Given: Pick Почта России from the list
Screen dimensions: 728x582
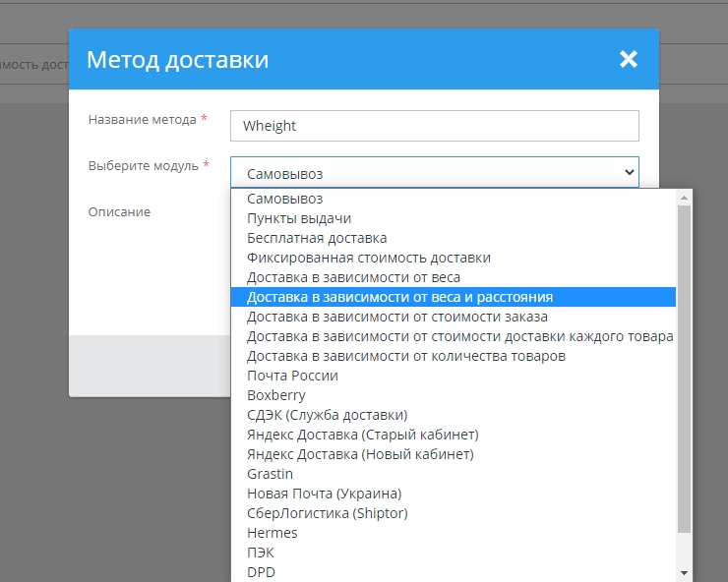Looking at the screenshot, I should [292, 376].
